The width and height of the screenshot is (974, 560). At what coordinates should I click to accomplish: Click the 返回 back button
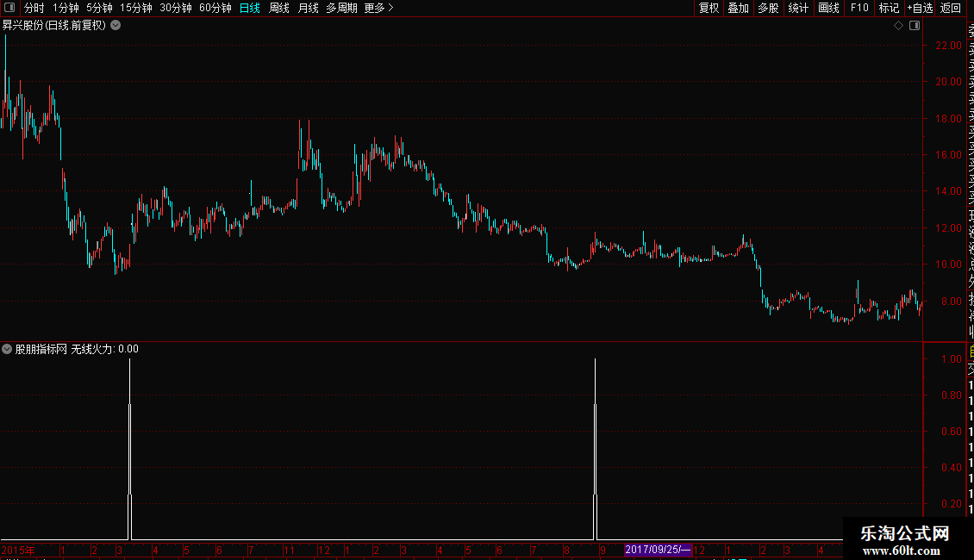coord(951,8)
